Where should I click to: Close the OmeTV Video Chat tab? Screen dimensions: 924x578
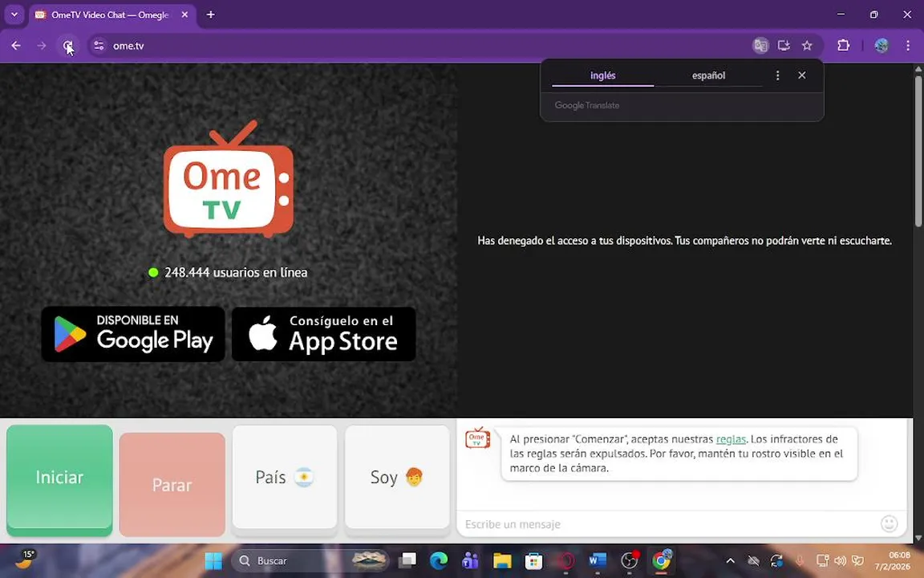(x=184, y=14)
